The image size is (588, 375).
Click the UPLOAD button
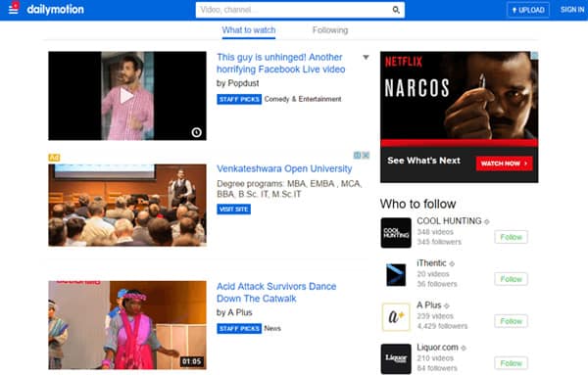click(528, 10)
